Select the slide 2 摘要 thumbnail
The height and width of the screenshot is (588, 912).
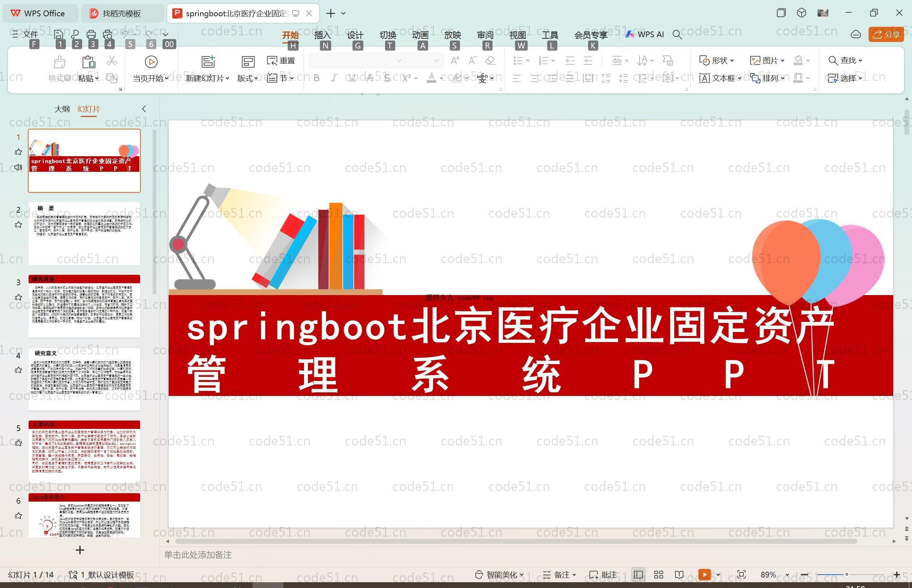(84, 233)
